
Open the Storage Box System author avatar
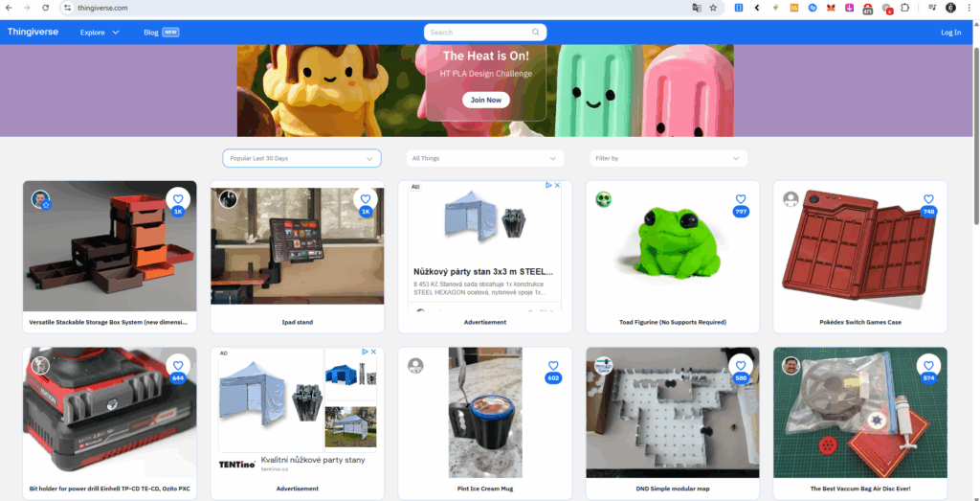coord(40,199)
